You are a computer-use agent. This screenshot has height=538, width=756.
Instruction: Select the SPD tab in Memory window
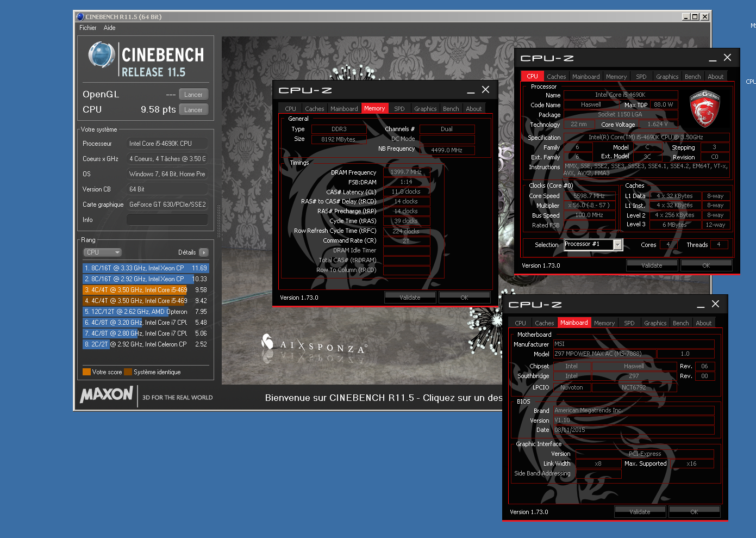click(x=399, y=109)
